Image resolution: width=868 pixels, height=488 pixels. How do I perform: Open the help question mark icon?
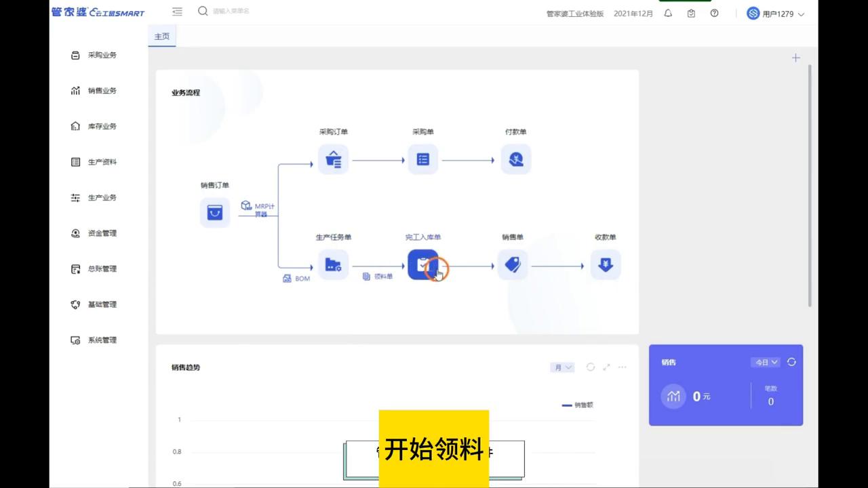[714, 13]
